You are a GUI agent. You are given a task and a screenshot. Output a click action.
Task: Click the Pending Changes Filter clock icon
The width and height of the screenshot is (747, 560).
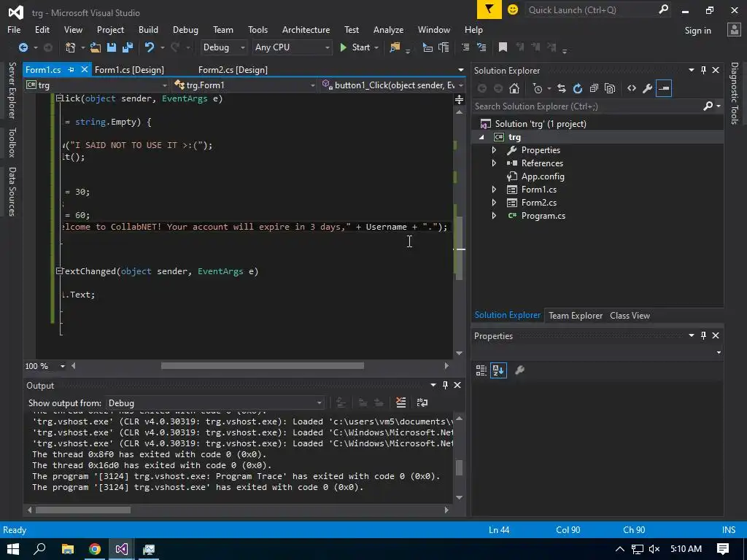[538, 88]
